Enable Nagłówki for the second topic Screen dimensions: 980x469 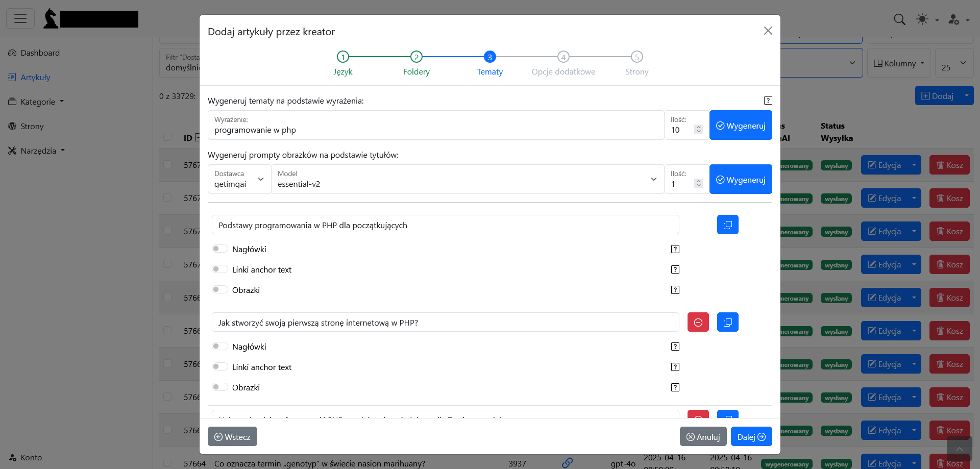coord(220,346)
